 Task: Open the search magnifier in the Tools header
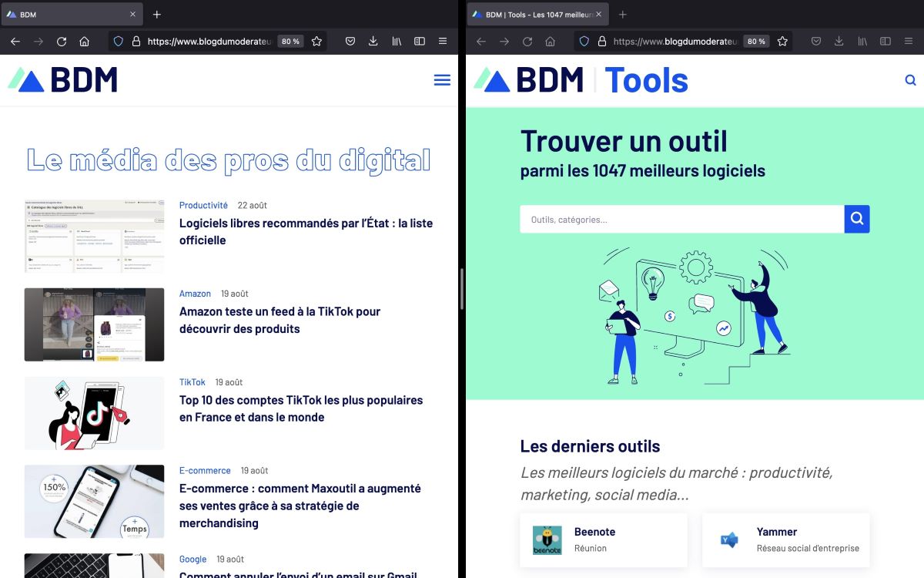pyautogui.click(x=911, y=80)
